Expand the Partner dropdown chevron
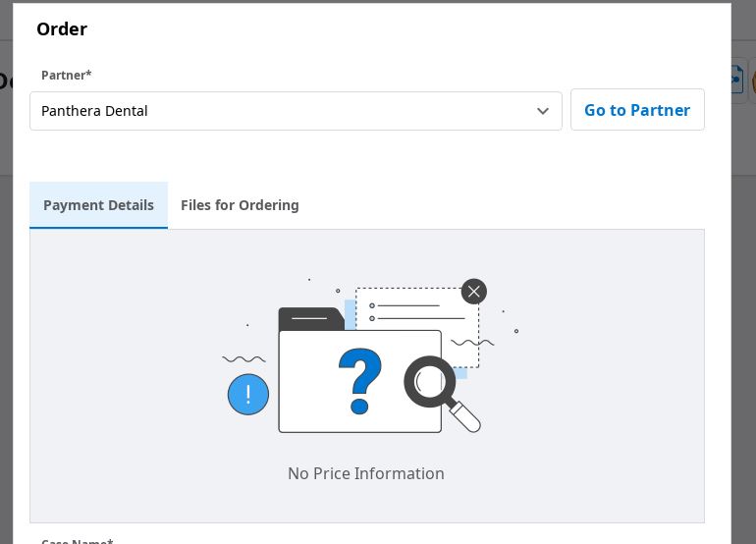 pos(543,111)
